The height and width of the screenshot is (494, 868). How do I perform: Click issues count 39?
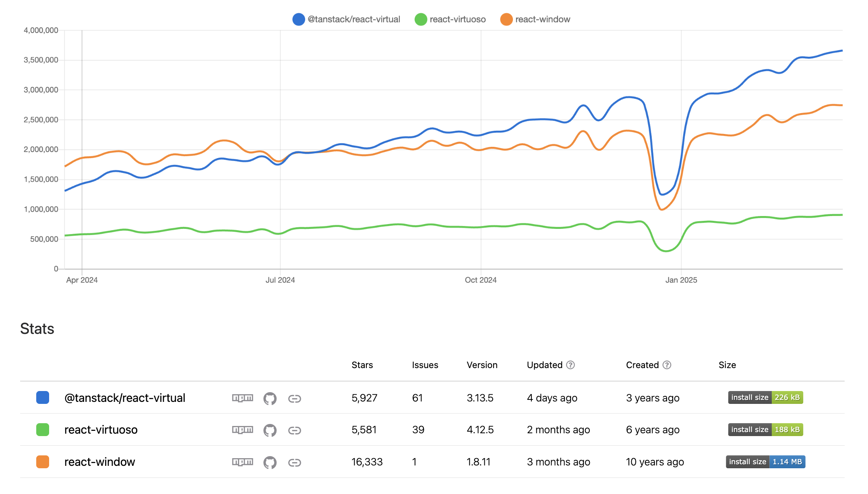[x=418, y=430]
